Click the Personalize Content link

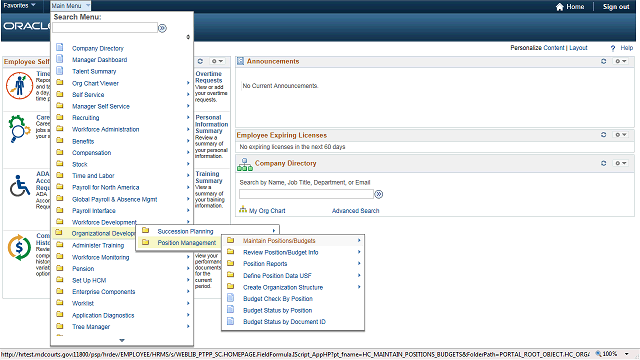point(537,48)
